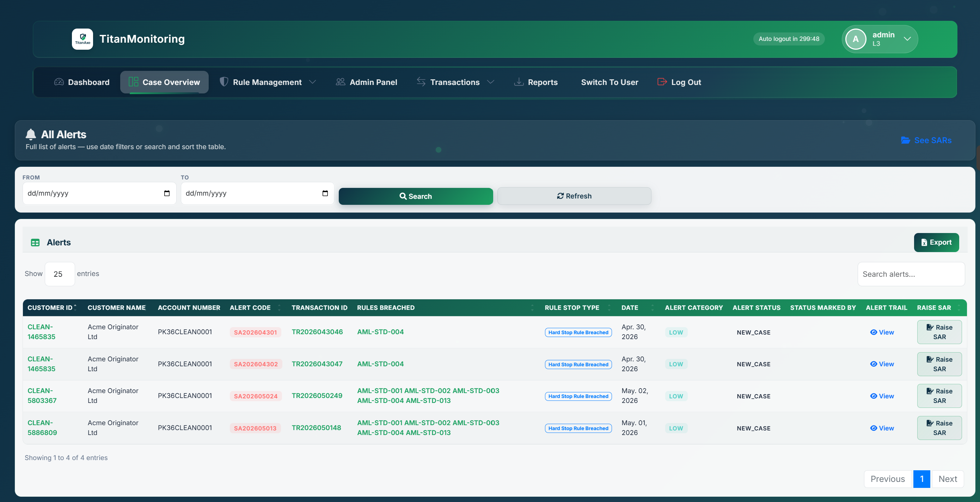Click AML-STD-004 rule in SA202604301 row
The image size is (980, 502).
click(x=380, y=332)
